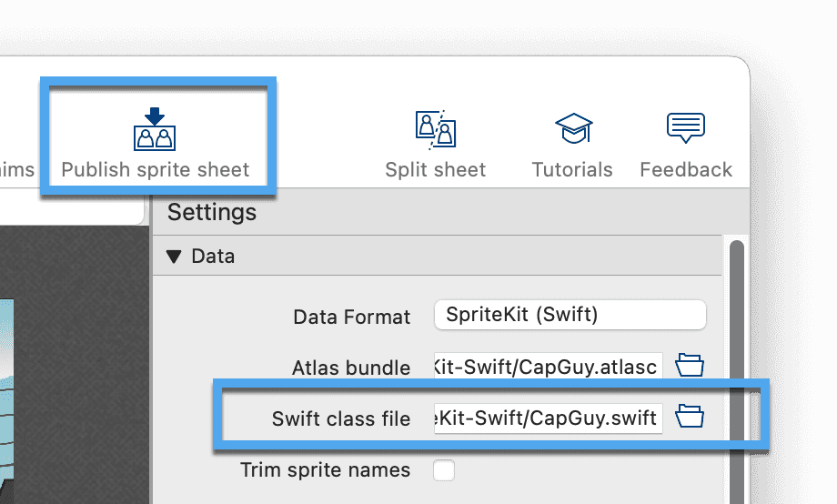Image resolution: width=837 pixels, height=504 pixels.
Task: Click the Feedback speech bubble icon
Action: coord(686,127)
